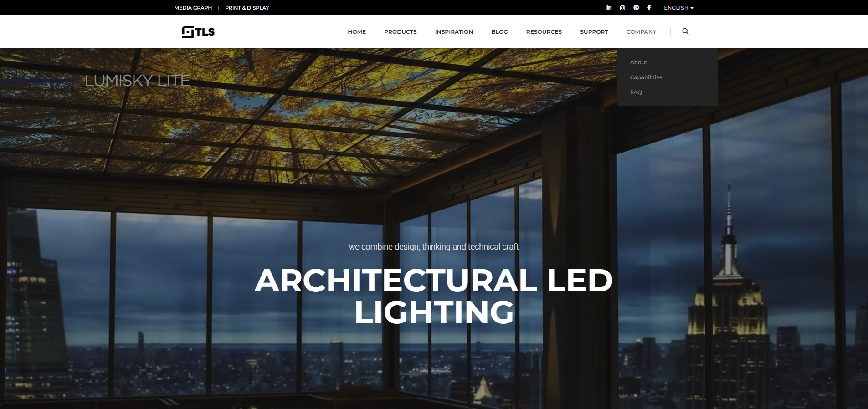Open FAQ from the Company submenu
This screenshot has width=868, height=409.
coord(636,92)
